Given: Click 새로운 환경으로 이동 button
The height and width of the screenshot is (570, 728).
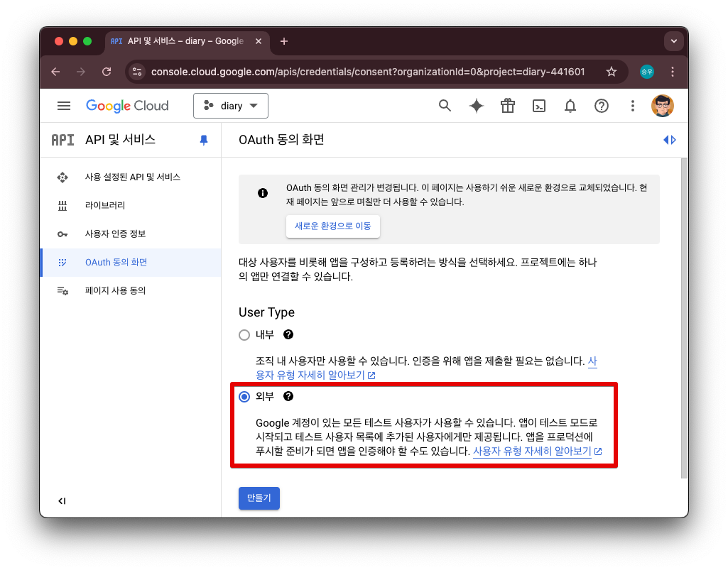Looking at the screenshot, I should (x=333, y=226).
